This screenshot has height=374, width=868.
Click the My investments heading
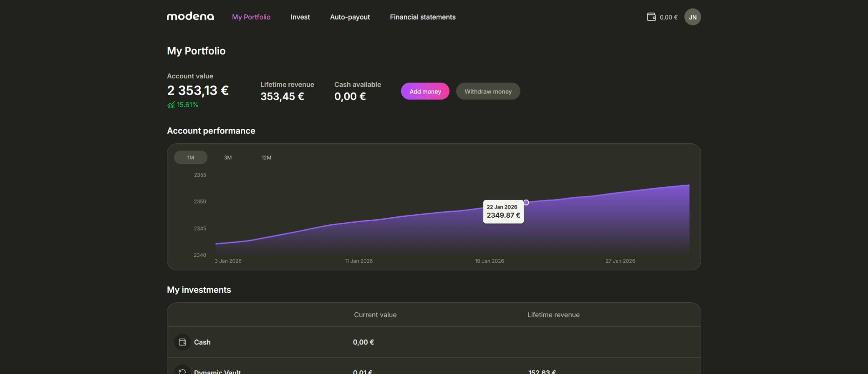[x=199, y=289]
